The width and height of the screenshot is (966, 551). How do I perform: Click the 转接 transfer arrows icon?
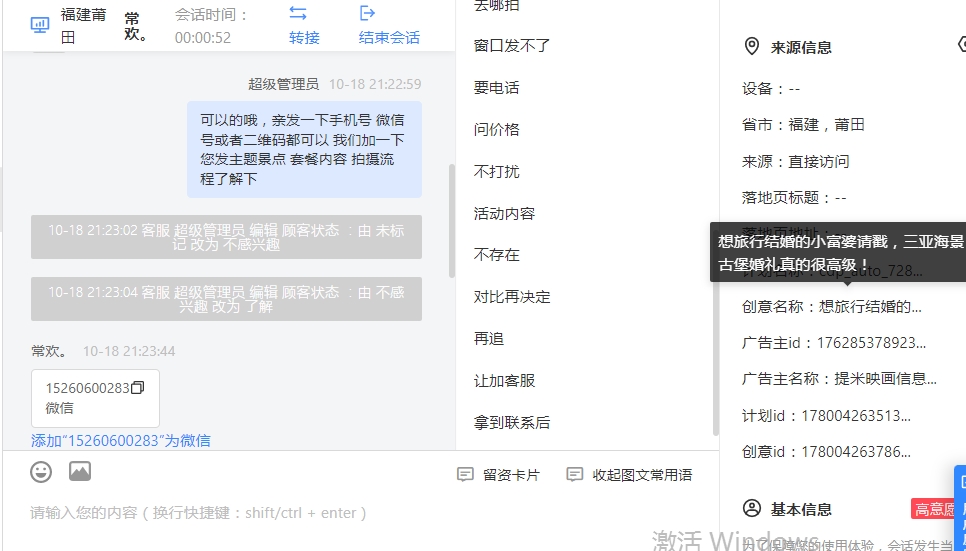click(298, 13)
